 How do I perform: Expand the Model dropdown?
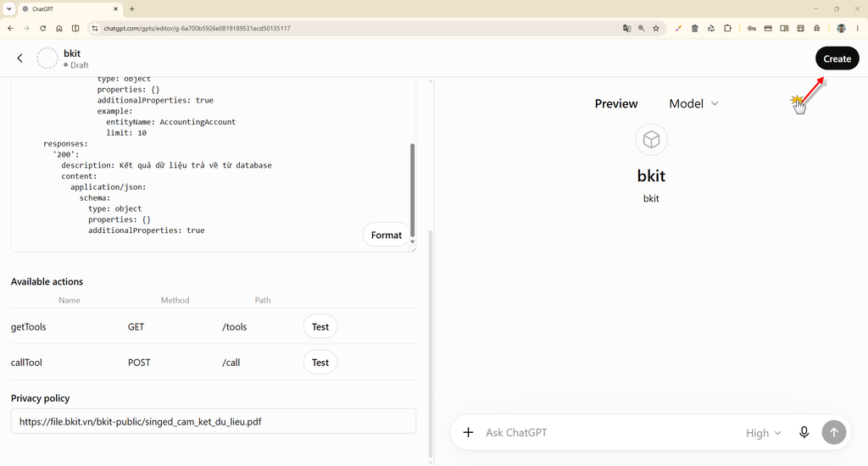(693, 103)
